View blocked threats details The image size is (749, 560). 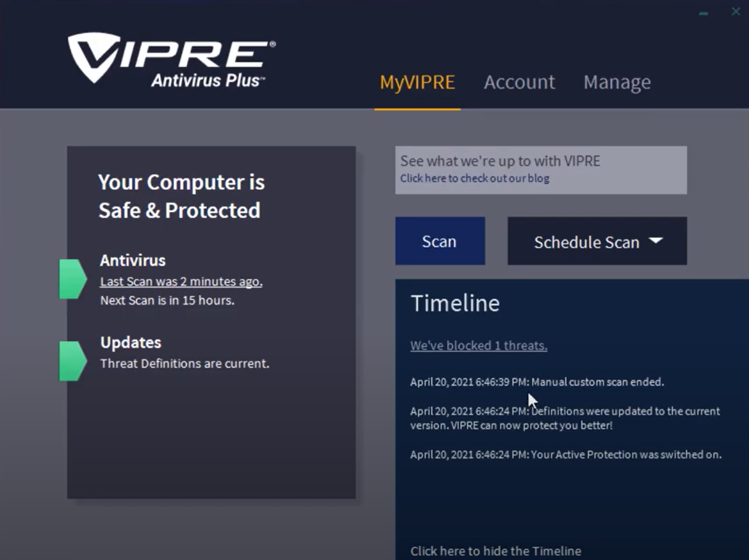click(478, 345)
